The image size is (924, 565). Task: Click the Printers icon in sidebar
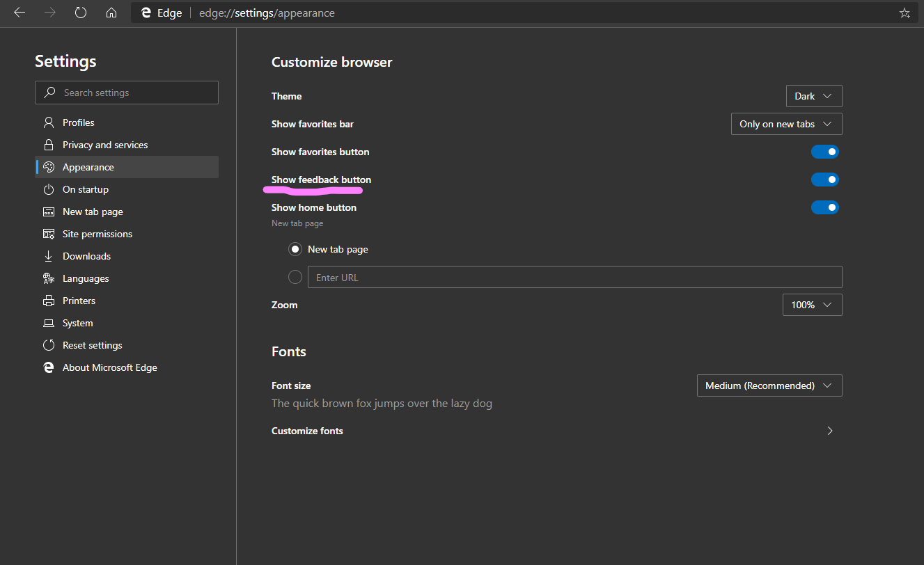pyautogui.click(x=49, y=301)
